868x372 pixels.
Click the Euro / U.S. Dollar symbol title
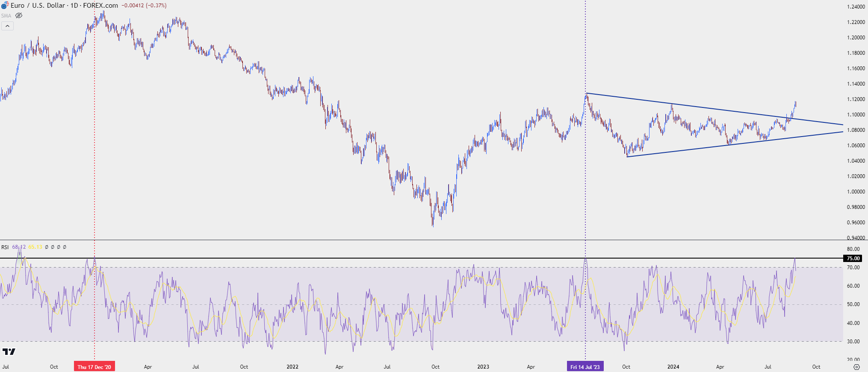38,5
